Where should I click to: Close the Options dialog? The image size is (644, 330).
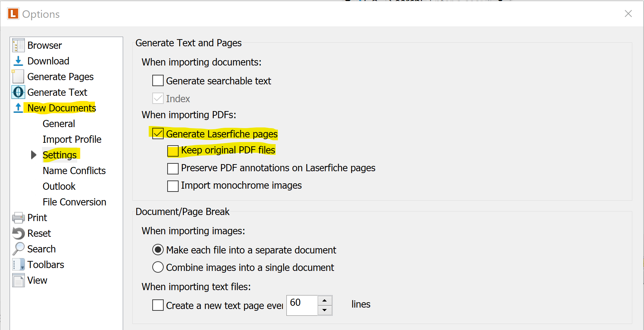pos(628,14)
